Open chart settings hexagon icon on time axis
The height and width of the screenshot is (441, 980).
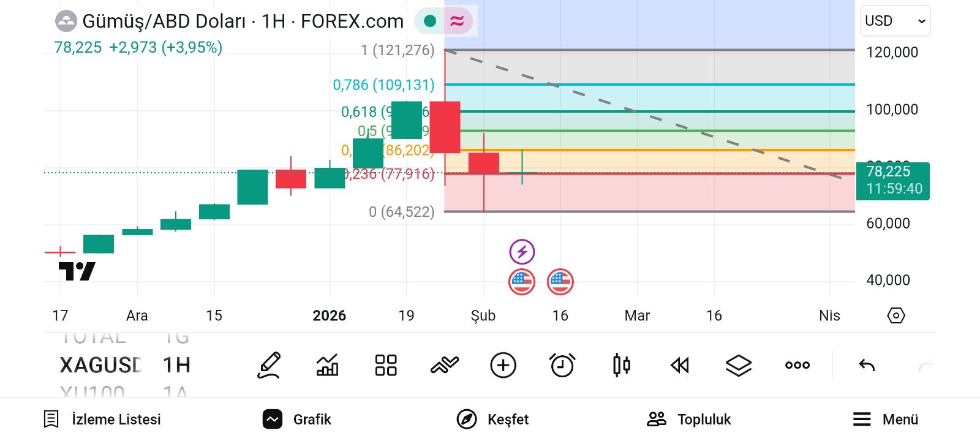(x=895, y=315)
